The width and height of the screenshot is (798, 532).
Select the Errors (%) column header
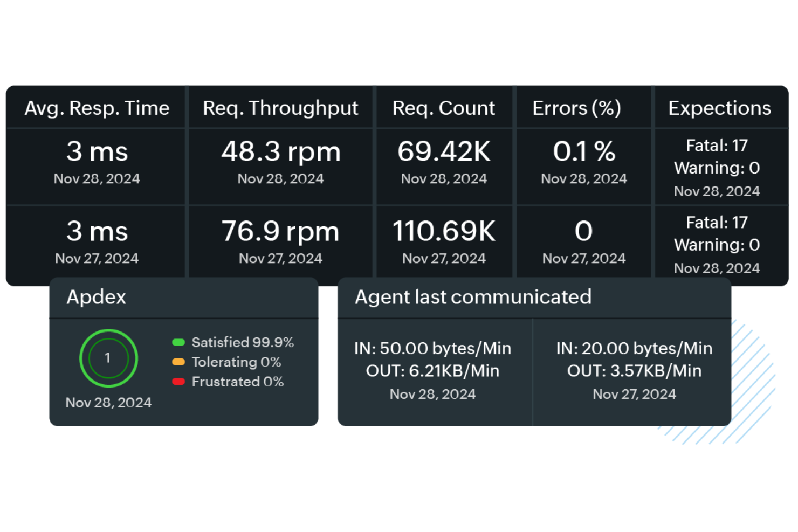point(577,108)
